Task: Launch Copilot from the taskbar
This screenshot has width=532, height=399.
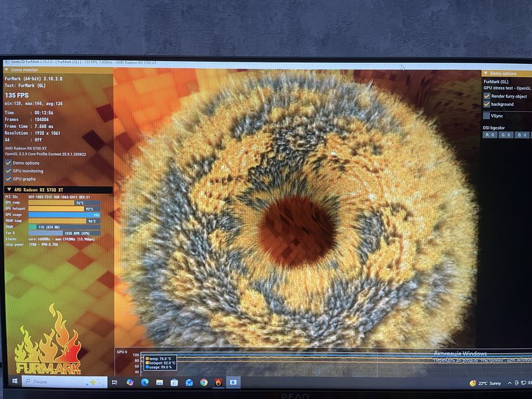Action: pyautogui.click(x=130, y=382)
